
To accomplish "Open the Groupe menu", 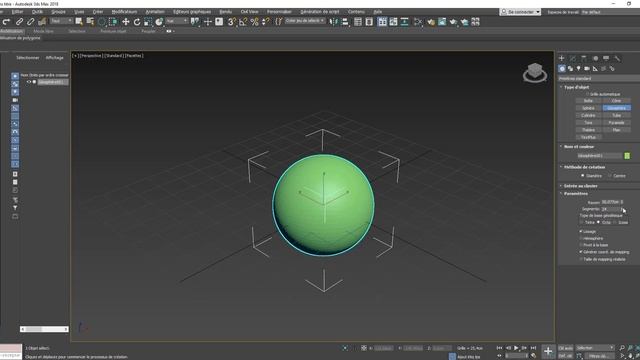I will pyautogui.click(x=58, y=12).
